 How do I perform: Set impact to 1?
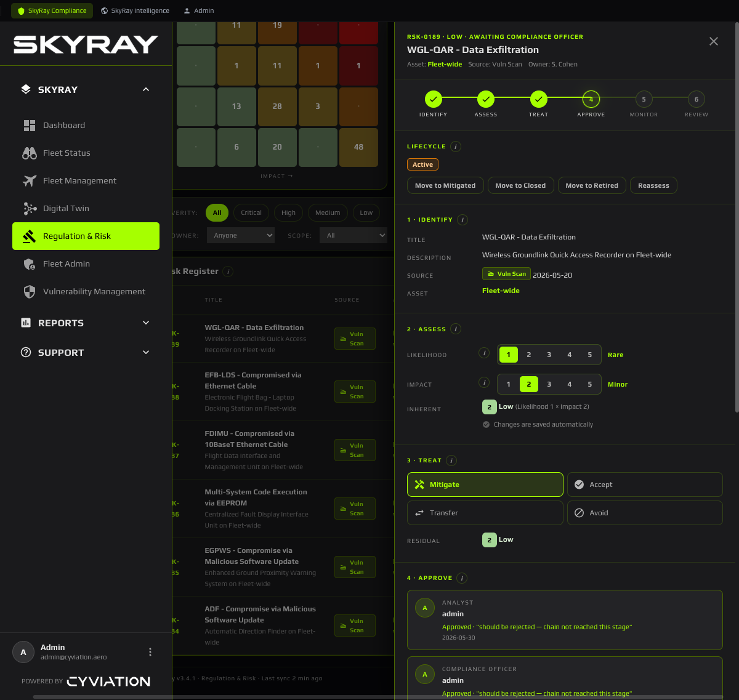(x=509, y=384)
